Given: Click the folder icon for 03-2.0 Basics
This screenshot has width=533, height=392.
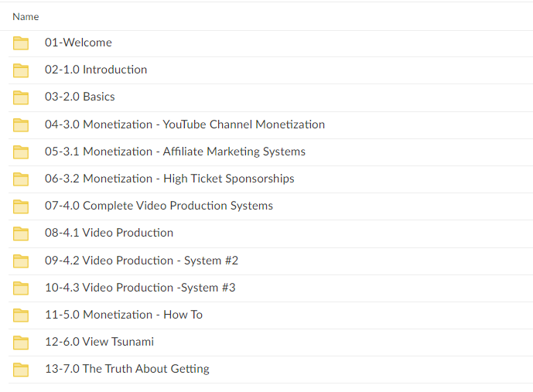Looking at the screenshot, I should (21, 97).
